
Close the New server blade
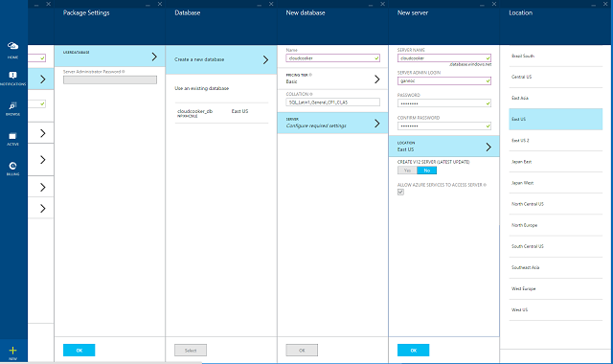point(494,4)
